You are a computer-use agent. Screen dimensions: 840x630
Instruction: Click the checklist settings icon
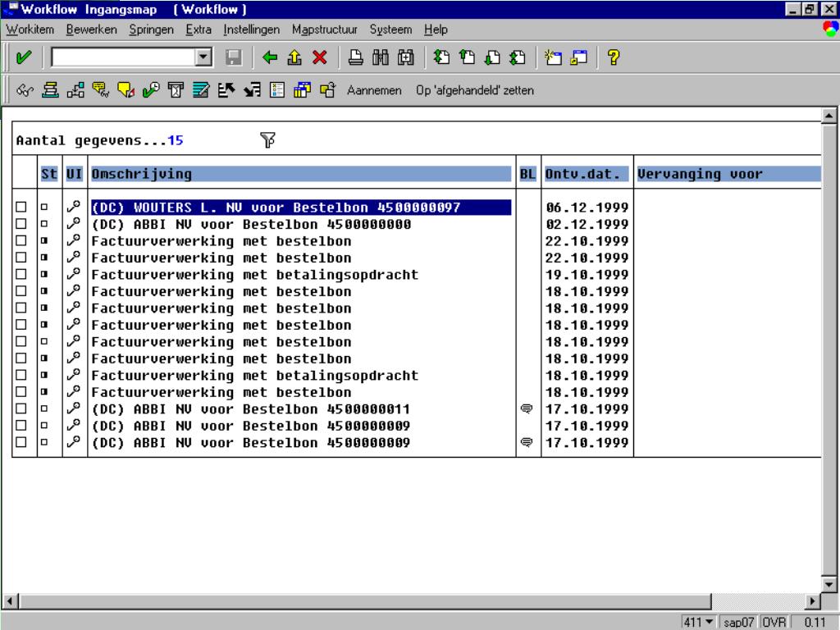(277, 90)
